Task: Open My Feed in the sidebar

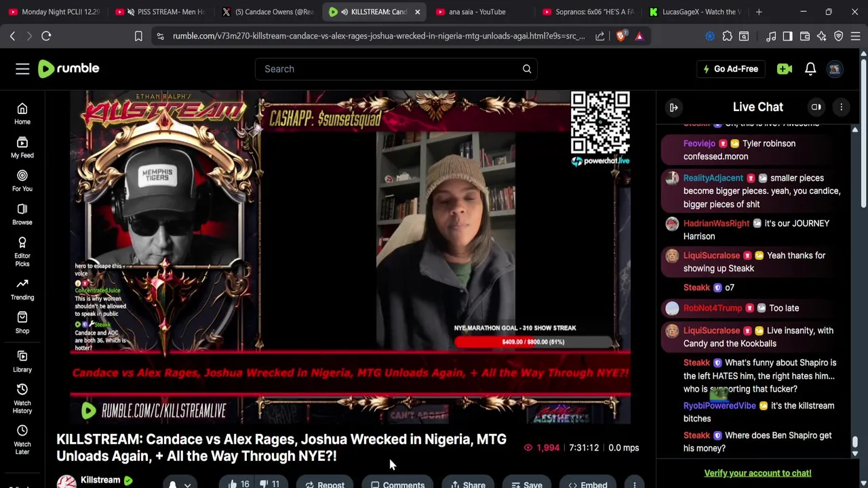Action: click(22, 147)
